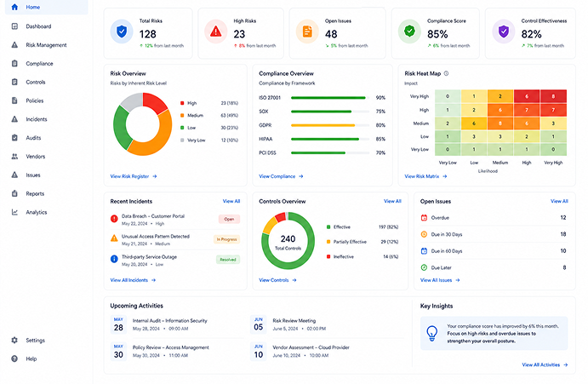Click View All in Recent Incidents
This screenshot has width=588, height=384.
231,201
